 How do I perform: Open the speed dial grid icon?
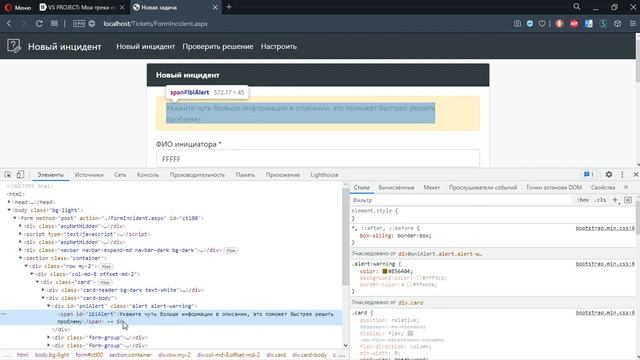point(54,24)
